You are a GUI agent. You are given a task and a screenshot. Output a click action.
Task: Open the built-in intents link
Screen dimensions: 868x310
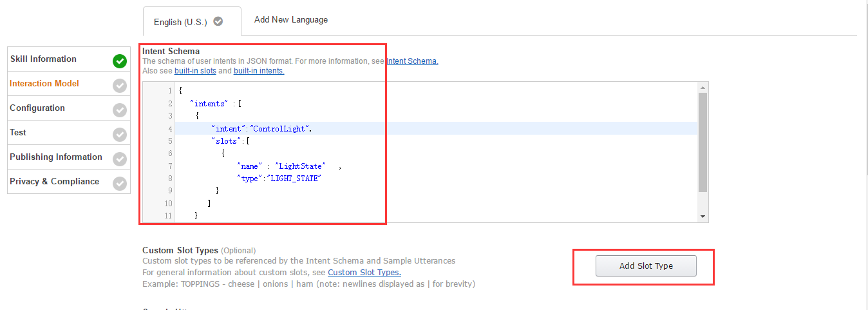coord(259,71)
